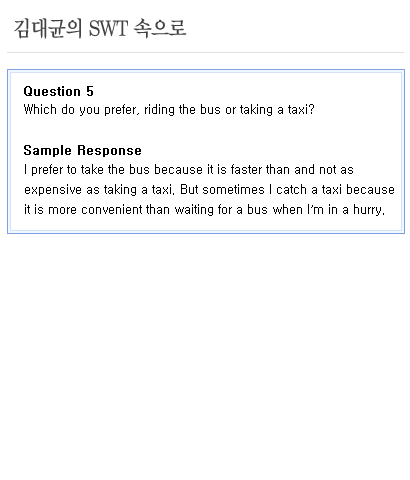Viewport: 410px width, 480px height.
Task: Click the word 'SWT' in the title
Action: click(108, 28)
